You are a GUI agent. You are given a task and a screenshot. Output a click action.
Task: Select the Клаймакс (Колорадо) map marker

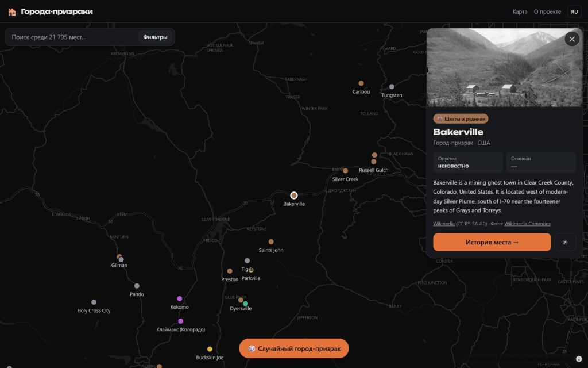click(x=180, y=321)
